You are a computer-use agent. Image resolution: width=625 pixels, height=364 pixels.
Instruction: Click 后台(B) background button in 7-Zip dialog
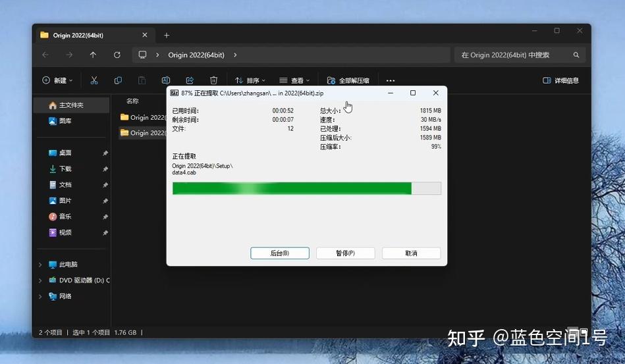click(280, 253)
